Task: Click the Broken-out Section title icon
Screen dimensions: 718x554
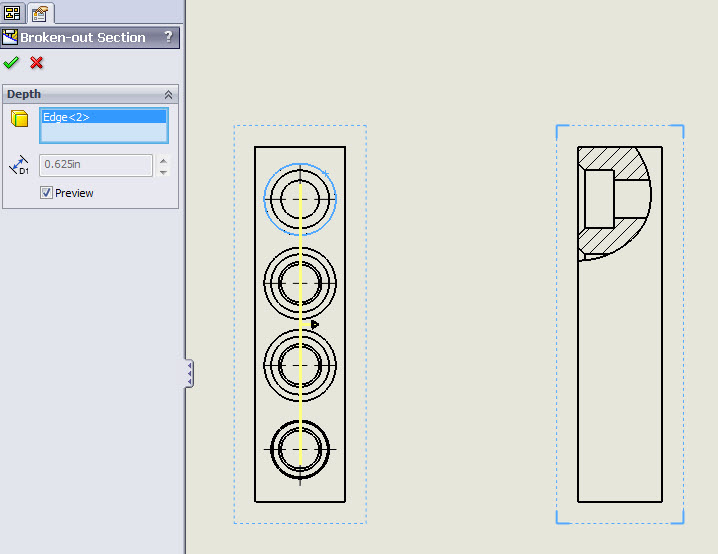Action: click(x=10, y=37)
